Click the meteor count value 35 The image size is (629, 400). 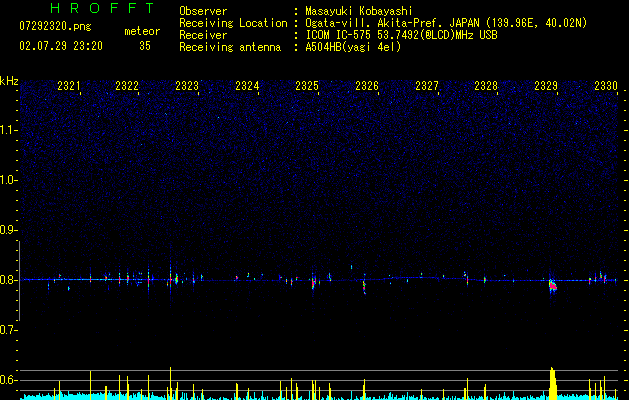(x=145, y=46)
